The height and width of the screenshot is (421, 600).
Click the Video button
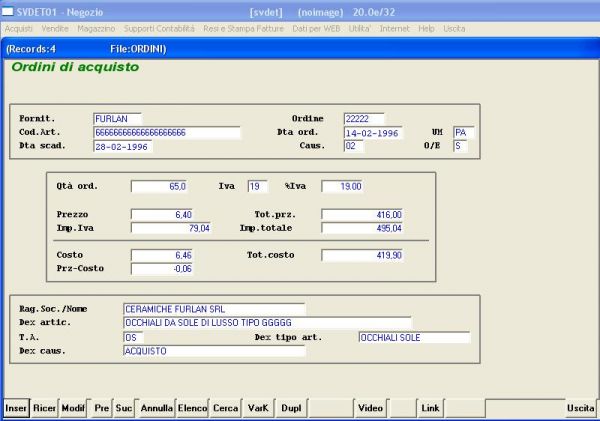point(370,408)
